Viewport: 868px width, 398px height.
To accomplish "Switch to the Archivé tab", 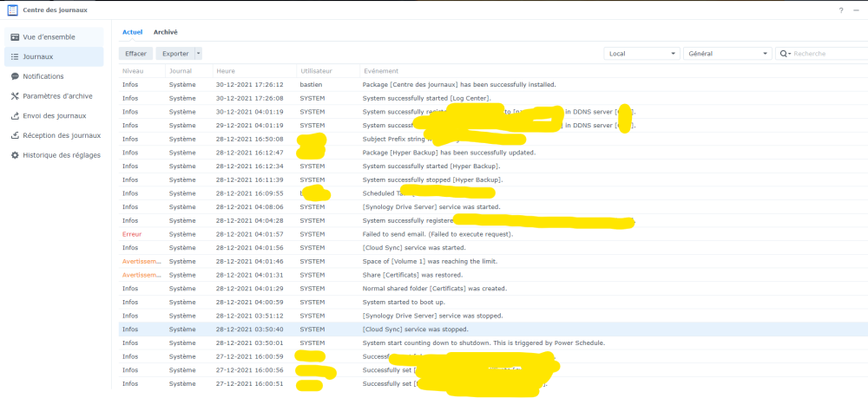I will pyautogui.click(x=166, y=32).
